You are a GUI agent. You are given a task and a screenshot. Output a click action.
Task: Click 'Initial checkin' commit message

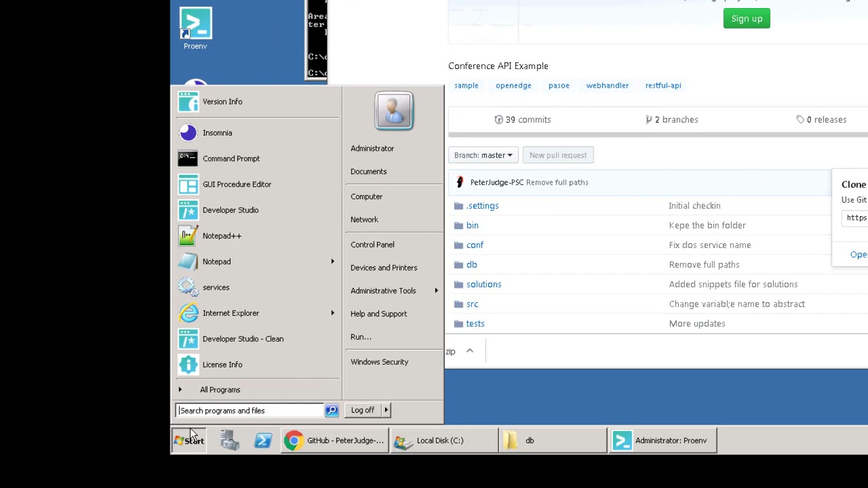[x=695, y=205]
